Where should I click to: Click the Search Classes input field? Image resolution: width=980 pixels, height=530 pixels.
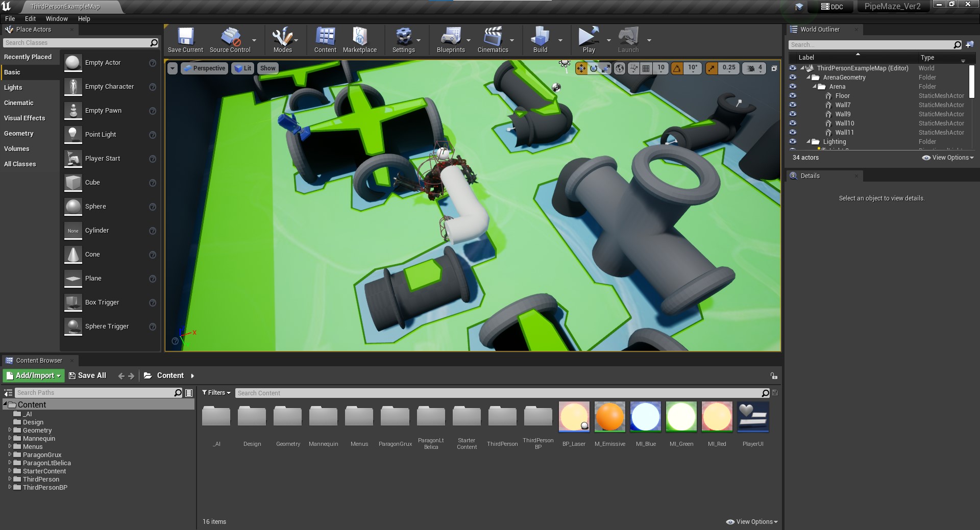pyautogui.click(x=81, y=43)
